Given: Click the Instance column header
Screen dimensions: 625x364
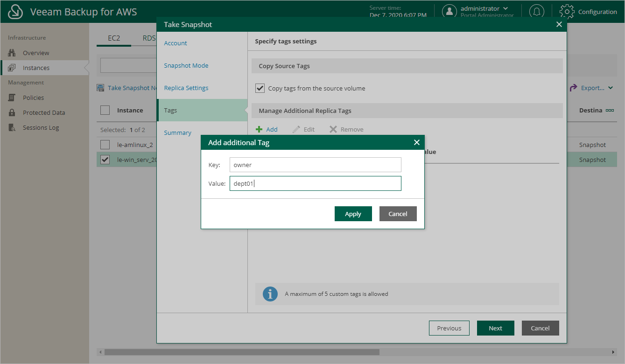Looking at the screenshot, I should [130, 111].
